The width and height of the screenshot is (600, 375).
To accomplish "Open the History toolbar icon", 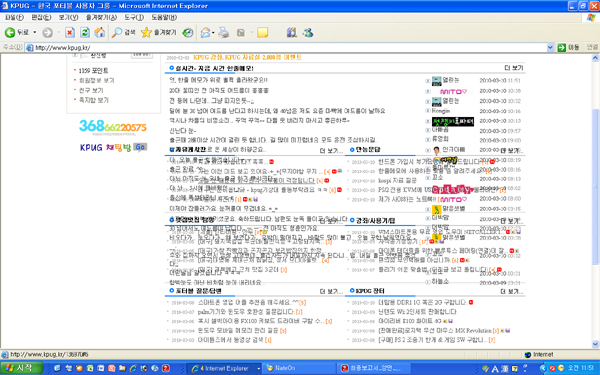I will [188, 33].
